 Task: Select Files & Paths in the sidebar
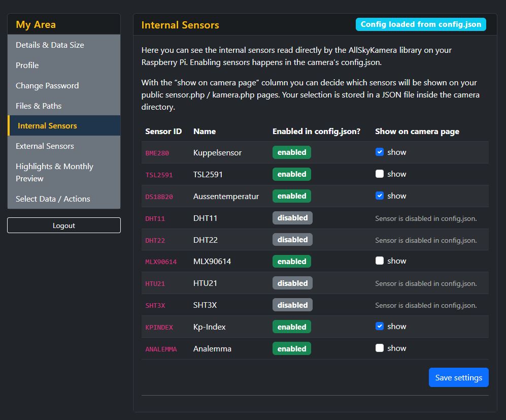coord(38,106)
